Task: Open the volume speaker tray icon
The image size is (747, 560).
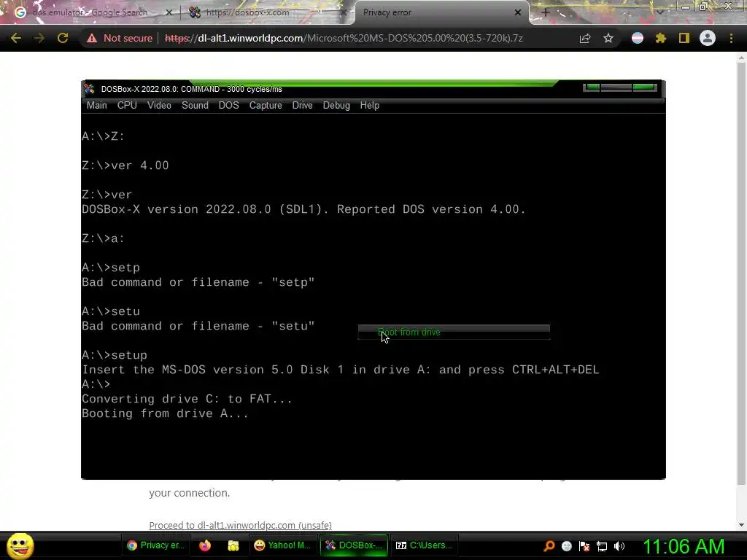Action: click(x=619, y=545)
